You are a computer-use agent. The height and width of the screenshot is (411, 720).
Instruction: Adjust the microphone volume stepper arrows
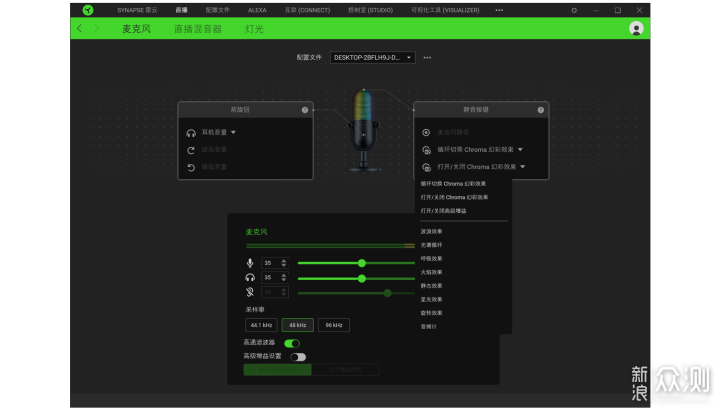tap(284, 263)
